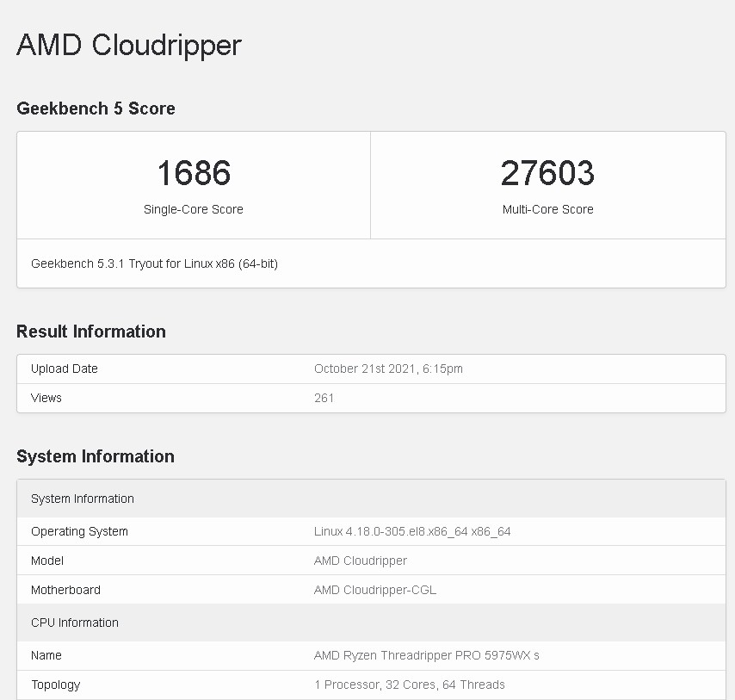Viewport: 735px width, 700px height.
Task: Select the date October 21st 2021, 6:15pm
Action: pyautogui.click(x=388, y=369)
